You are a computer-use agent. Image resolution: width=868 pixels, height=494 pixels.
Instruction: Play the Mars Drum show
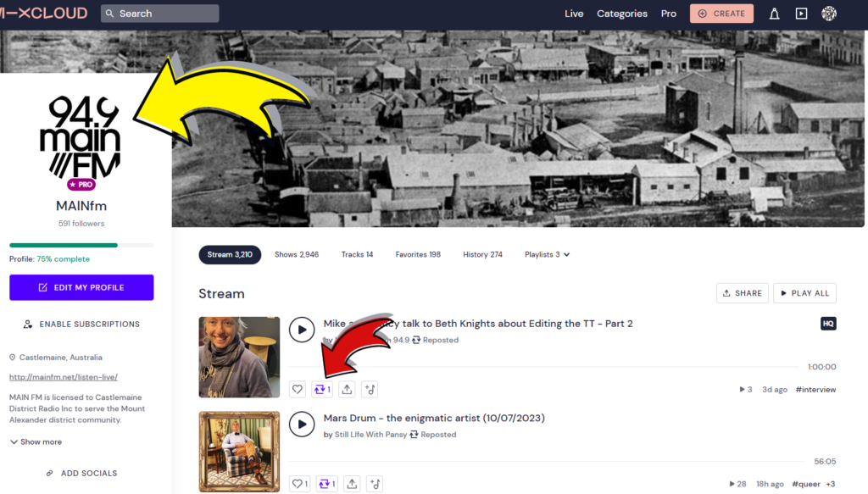[x=302, y=424]
